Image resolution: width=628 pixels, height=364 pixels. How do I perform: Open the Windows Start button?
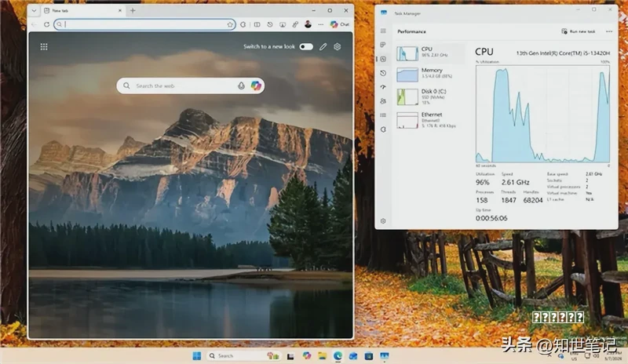[x=197, y=355]
